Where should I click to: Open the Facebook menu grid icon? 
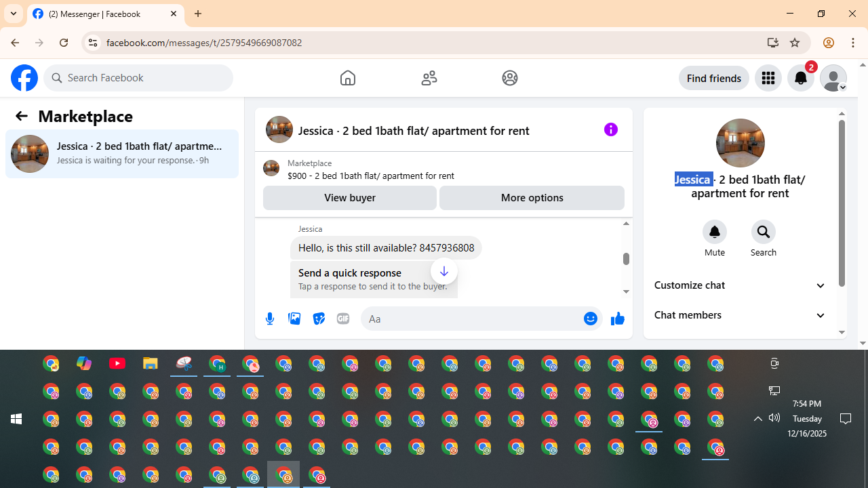768,78
